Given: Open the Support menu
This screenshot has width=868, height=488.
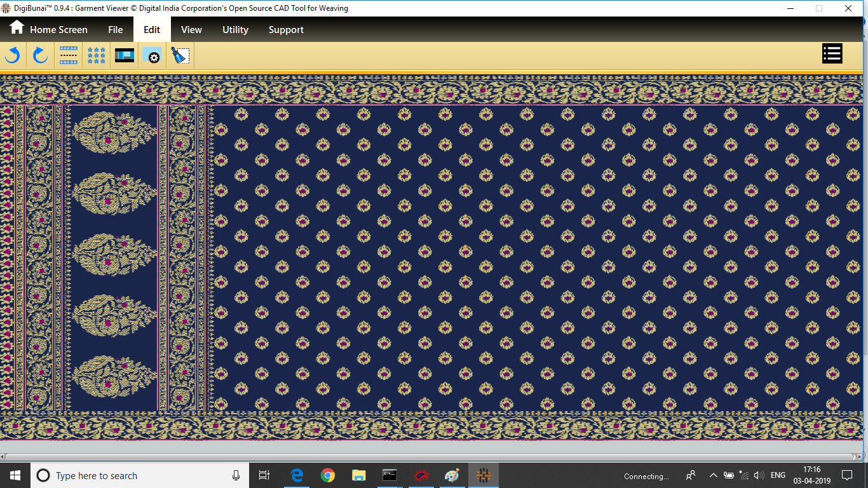Looking at the screenshot, I should pos(286,30).
